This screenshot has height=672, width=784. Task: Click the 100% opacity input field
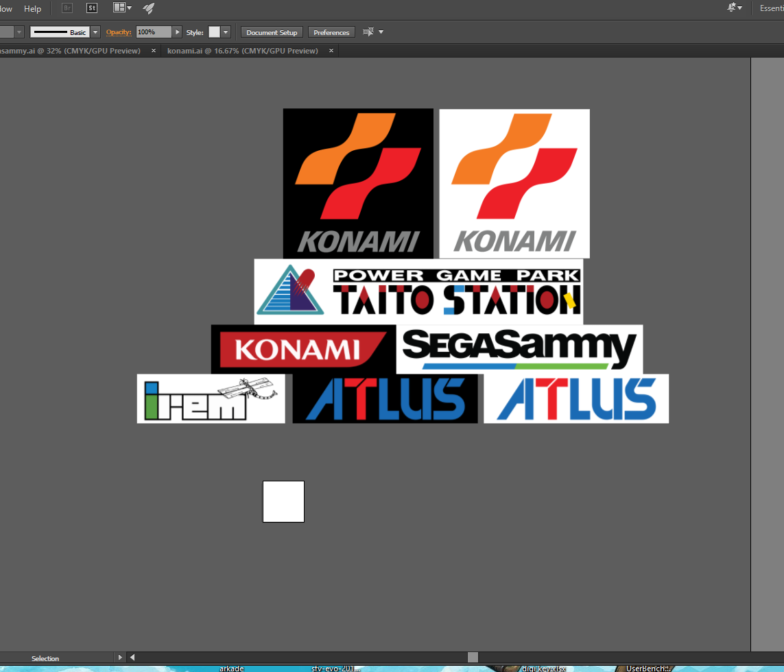click(154, 32)
